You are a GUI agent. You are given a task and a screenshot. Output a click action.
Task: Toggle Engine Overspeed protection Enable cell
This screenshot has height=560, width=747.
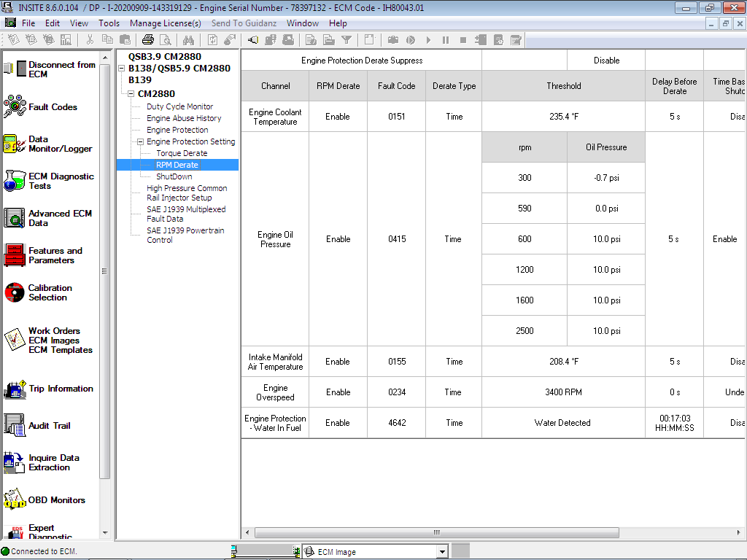coord(337,392)
